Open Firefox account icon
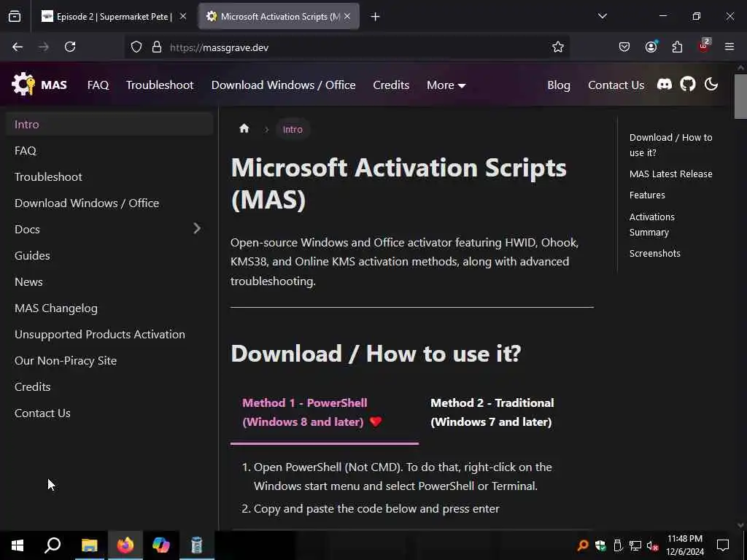The height and width of the screenshot is (560, 747). [x=651, y=47]
